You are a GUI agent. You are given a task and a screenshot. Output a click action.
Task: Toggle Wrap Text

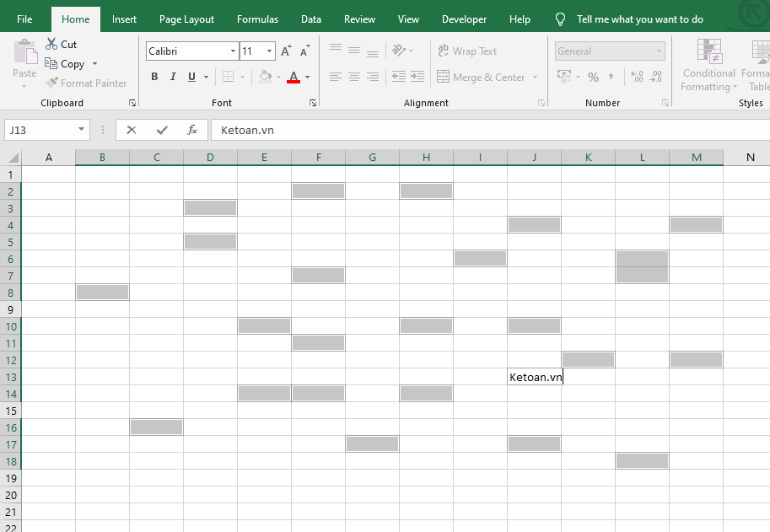point(467,51)
